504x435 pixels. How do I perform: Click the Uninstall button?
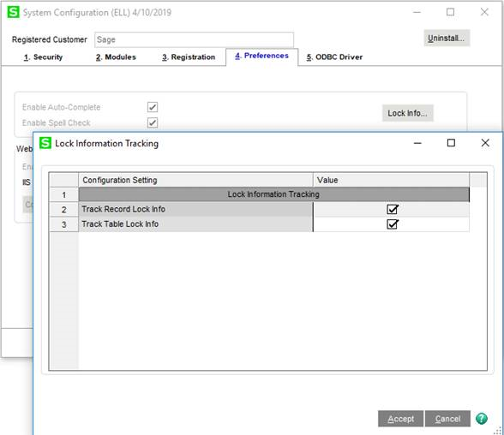coord(447,39)
